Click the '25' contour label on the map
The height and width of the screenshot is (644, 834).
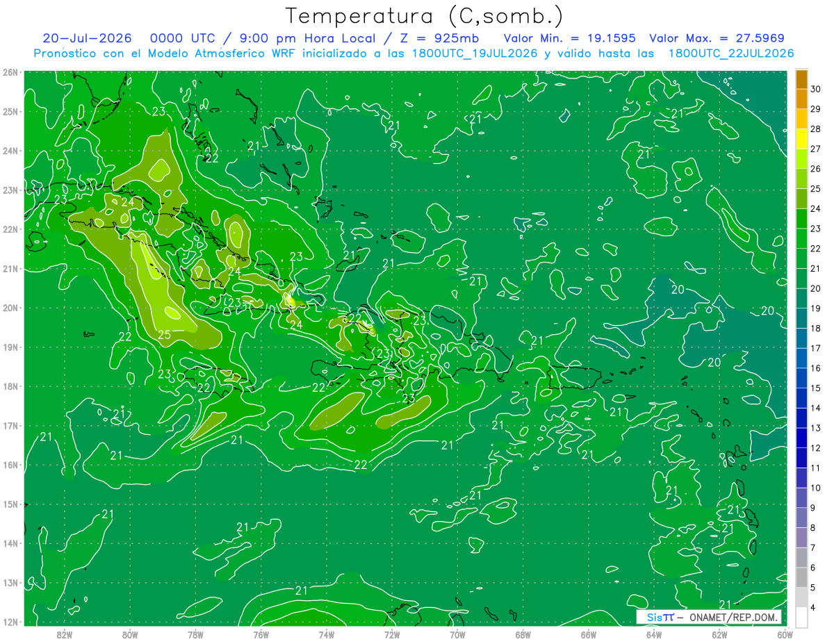[164, 335]
